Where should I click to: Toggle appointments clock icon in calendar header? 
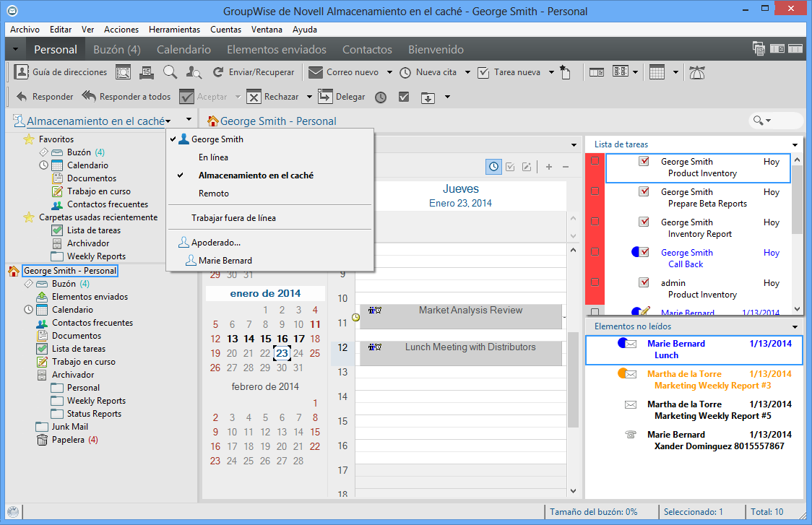pyautogui.click(x=493, y=167)
